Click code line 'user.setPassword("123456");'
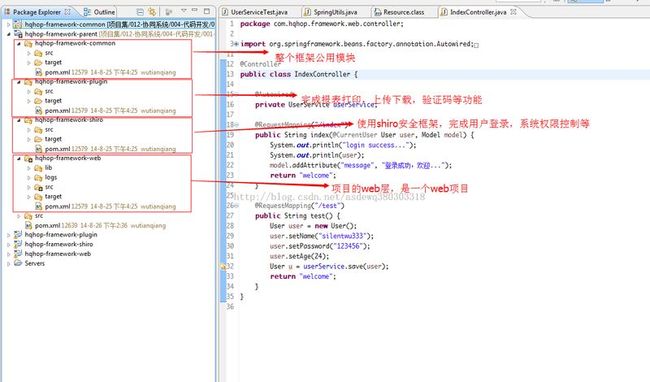The width and height of the screenshot is (650, 382). coord(320,246)
